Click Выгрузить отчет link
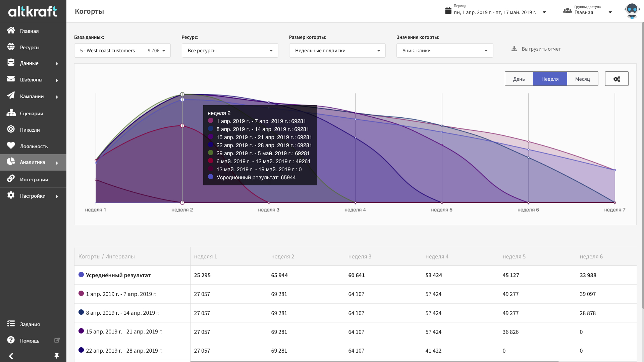This screenshot has width=644, height=362. (x=541, y=49)
